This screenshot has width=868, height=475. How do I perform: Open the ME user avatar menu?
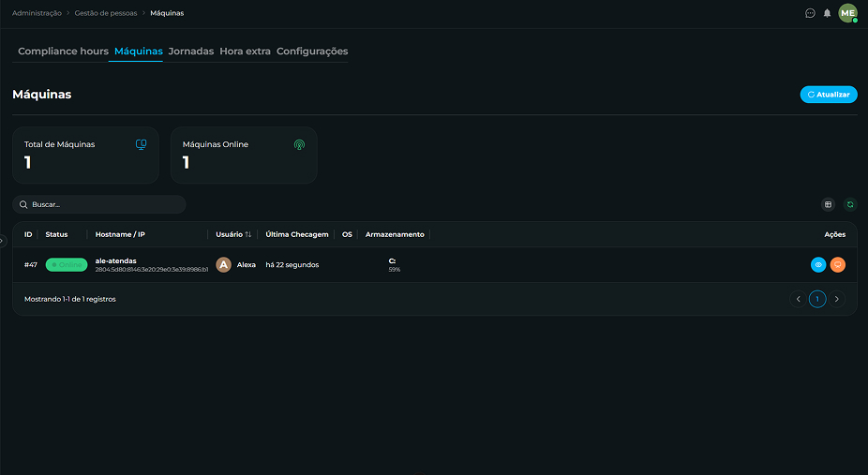pos(847,13)
